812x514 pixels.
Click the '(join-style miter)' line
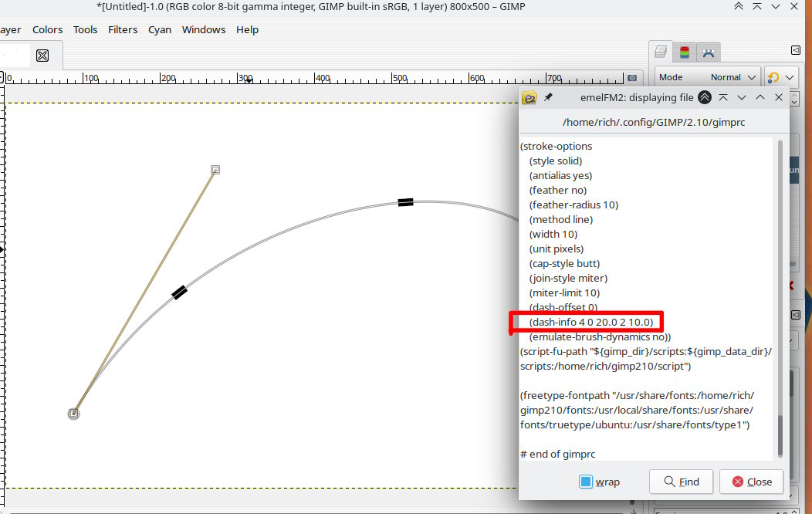[x=568, y=278]
